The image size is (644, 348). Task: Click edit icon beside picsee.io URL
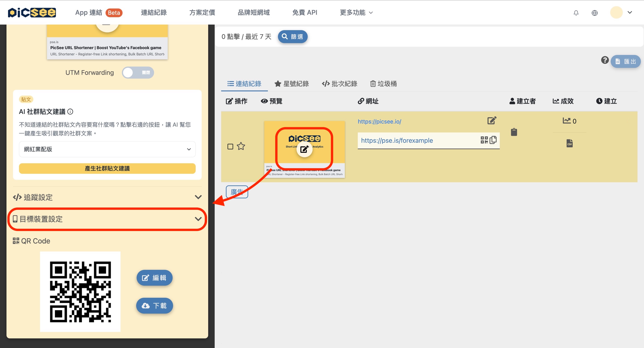coord(492,121)
